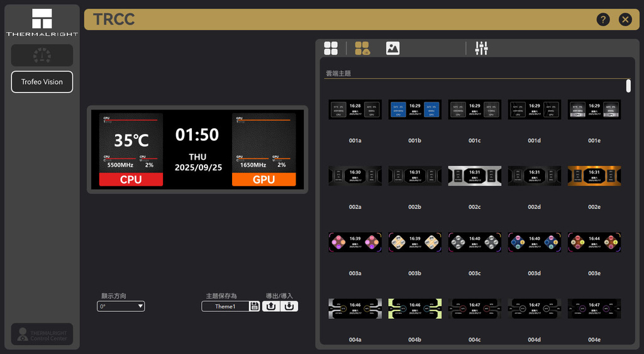Select theme thumbnail 004b

point(415,309)
